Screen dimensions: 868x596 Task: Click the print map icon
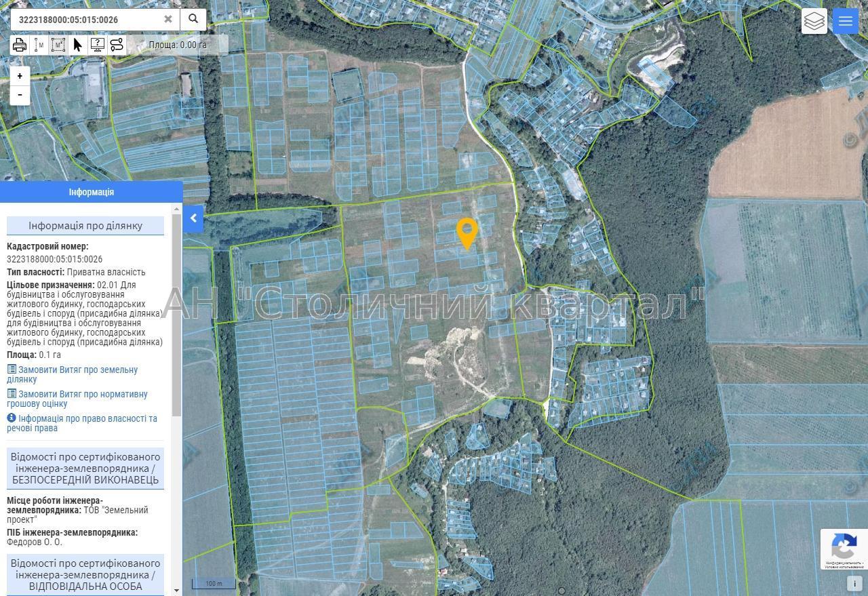point(20,45)
